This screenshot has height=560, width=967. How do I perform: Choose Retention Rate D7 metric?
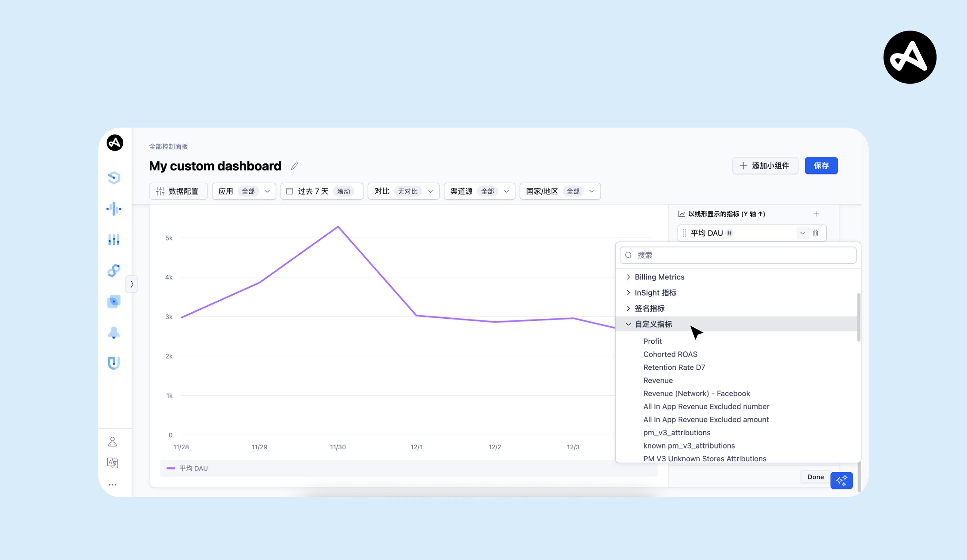coord(674,367)
